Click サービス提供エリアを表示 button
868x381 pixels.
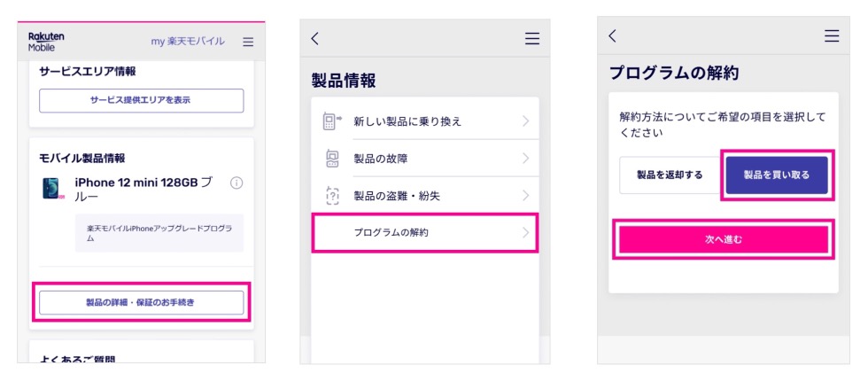point(141,100)
